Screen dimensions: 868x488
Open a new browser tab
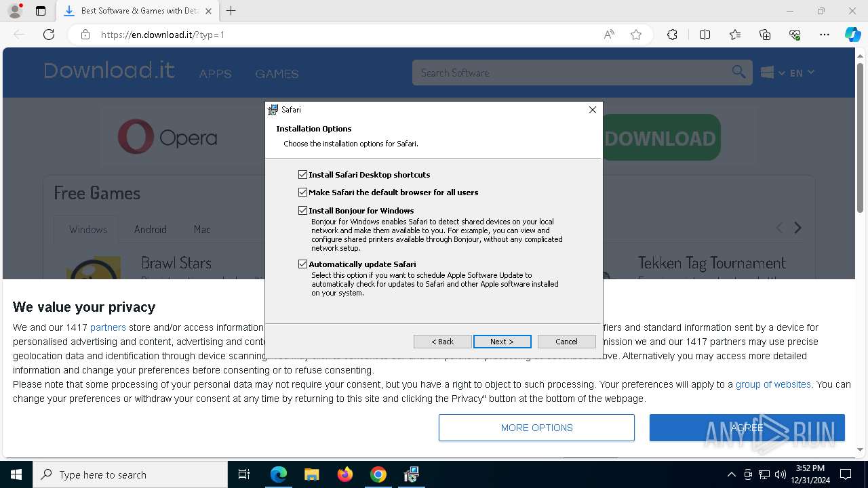(x=231, y=11)
